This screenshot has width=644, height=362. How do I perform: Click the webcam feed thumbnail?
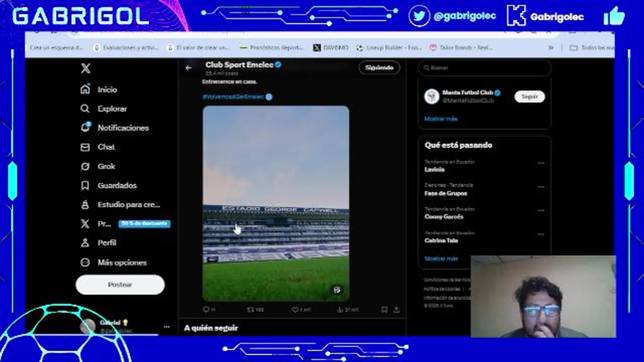543,297
